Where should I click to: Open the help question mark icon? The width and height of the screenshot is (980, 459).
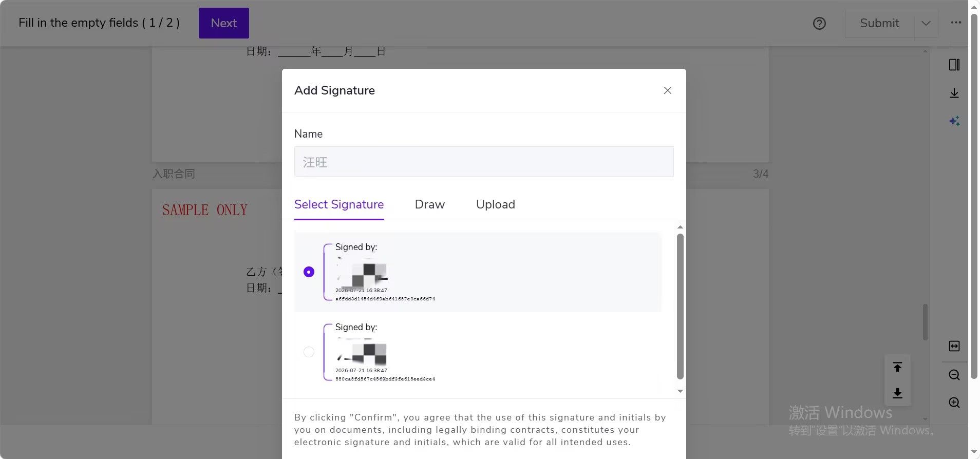coord(819,23)
